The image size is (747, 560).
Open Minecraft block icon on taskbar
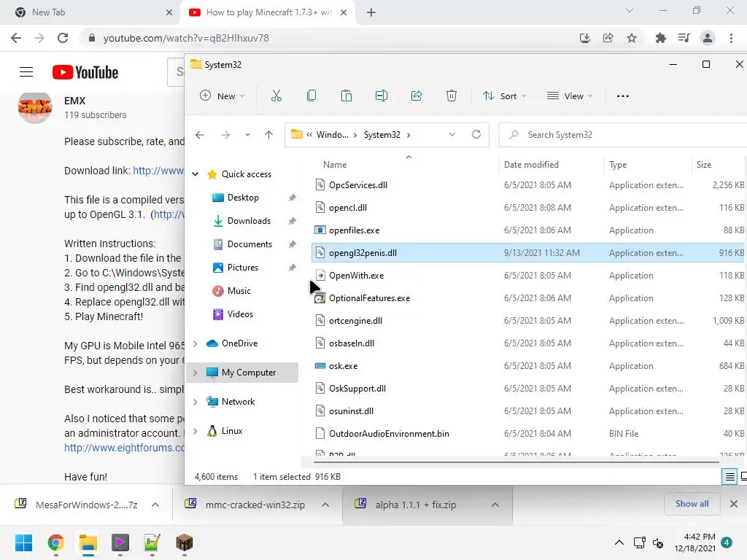point(185,542)
